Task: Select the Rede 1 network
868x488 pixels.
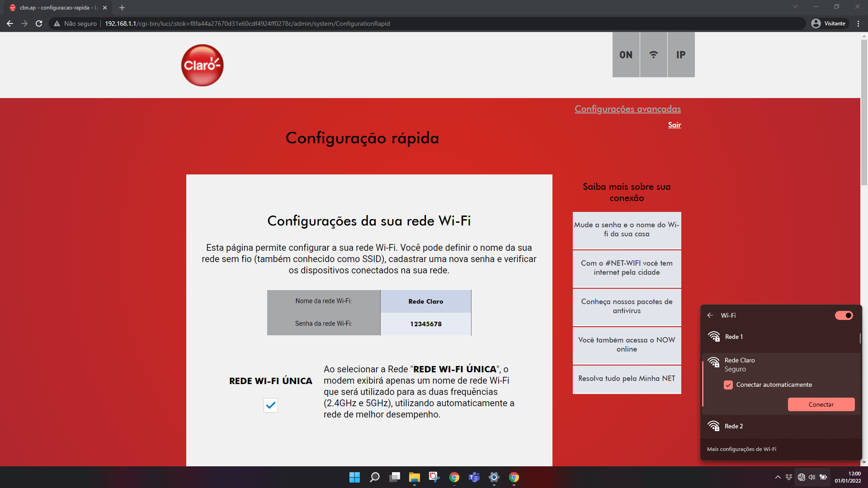Action: (x=781, y=337)
